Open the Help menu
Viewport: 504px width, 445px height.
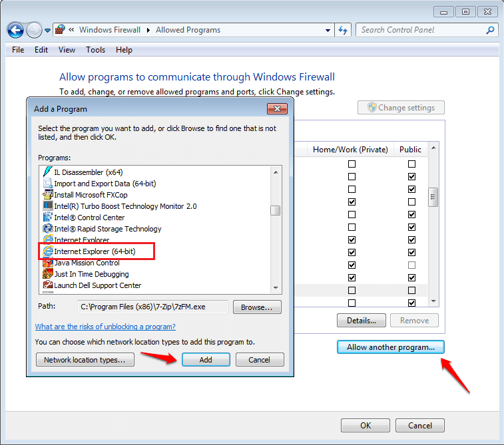[124, 50]
